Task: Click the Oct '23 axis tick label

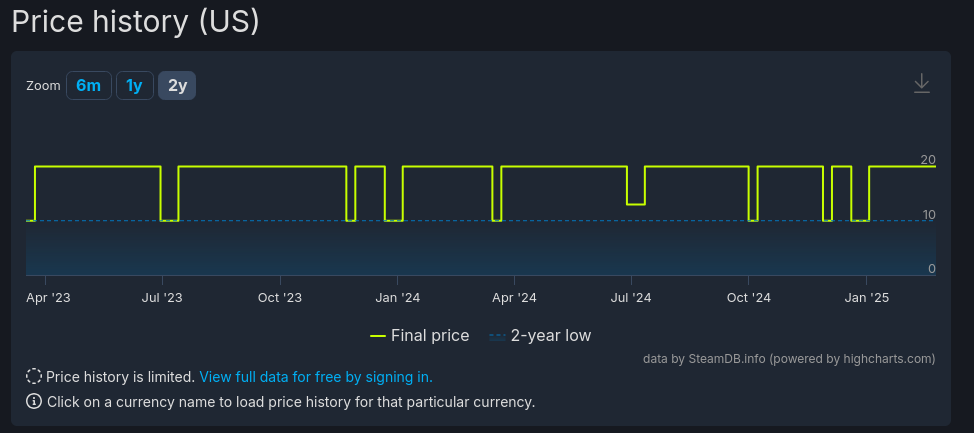Action: point(279,297)
